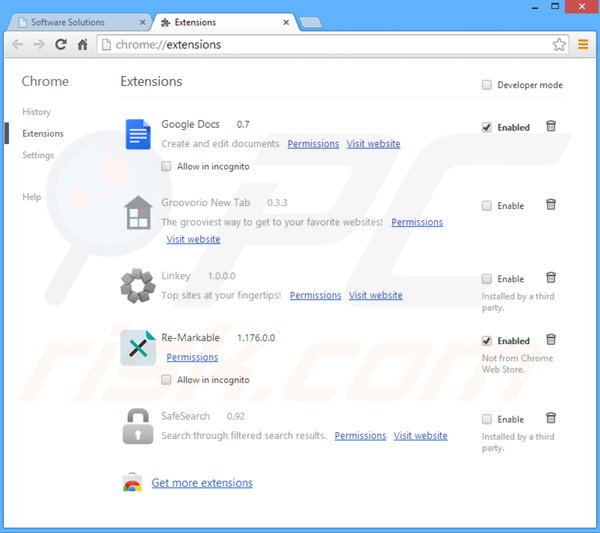600x533 pixels.
Task: Visit website for SafeSearch
Action: tap(421, 436)
